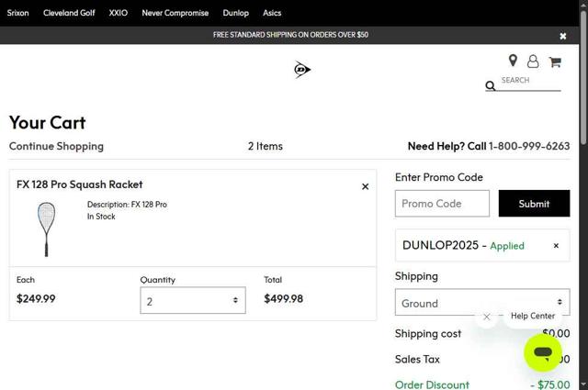Image resolution: width=588 pixels, height=390 pixels.
Task: Click the Shipping cost label
Action: point(428,334)
